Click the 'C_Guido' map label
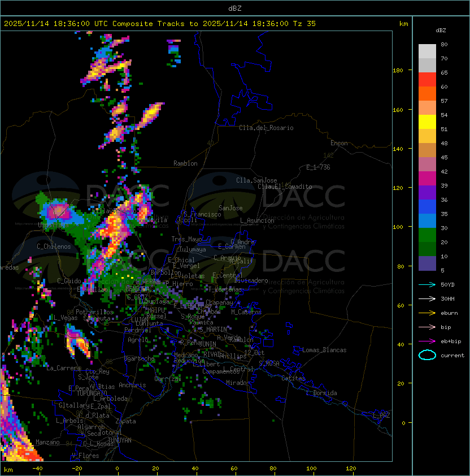The height and width of the screenshot is (476, 470). (69, 281)
